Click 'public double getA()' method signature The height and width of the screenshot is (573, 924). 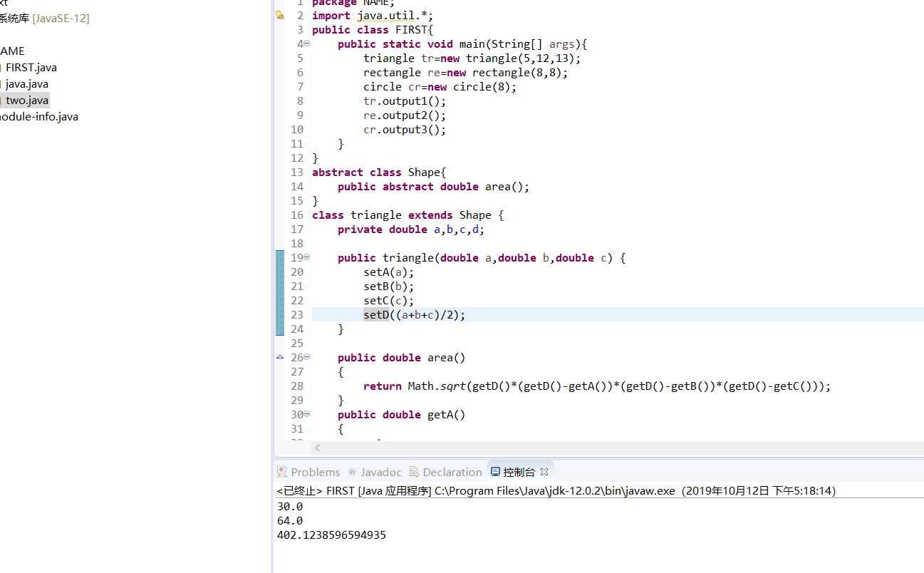pyautogui.click(x=402, y=415)
